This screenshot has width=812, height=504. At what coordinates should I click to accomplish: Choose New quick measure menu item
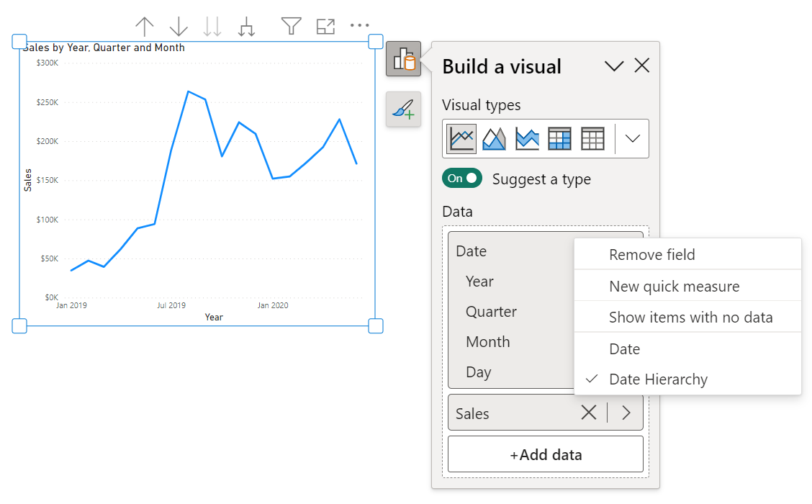tap(687, 286)
